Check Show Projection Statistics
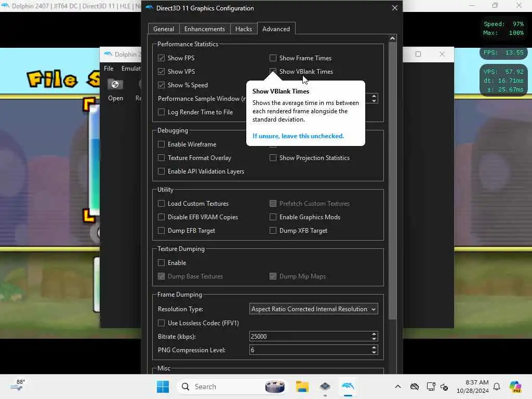Screen dimensions: 532x399 tap(273, 158)
